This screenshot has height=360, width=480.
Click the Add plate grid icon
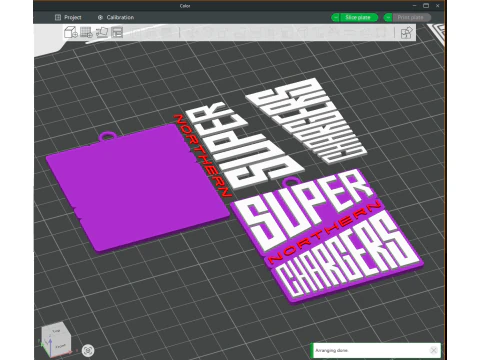(x=86, y=32)
